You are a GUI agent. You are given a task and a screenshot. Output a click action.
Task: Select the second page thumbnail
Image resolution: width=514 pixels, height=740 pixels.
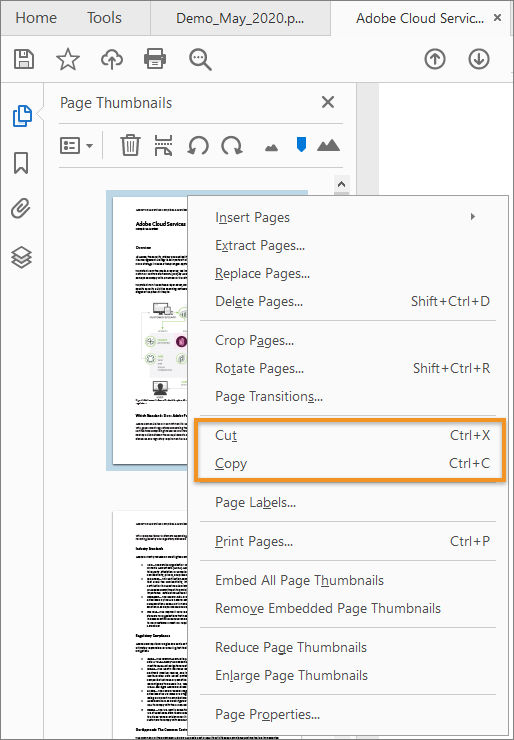coord(150,624)
